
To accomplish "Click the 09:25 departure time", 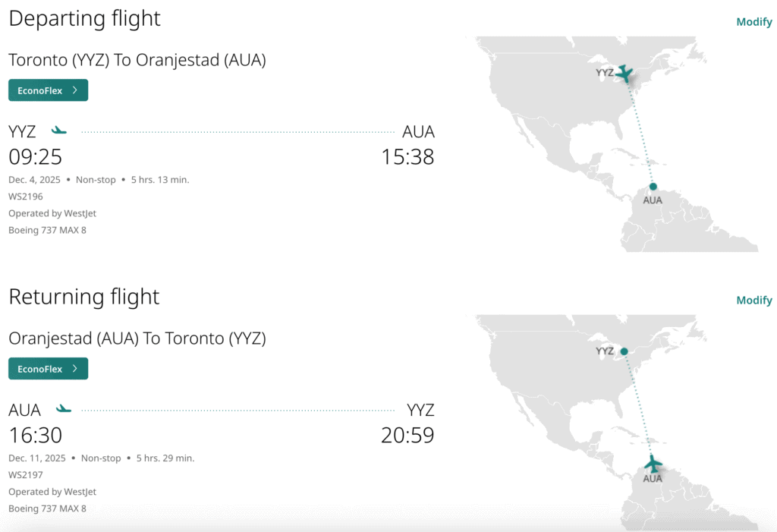I will 35,157.
